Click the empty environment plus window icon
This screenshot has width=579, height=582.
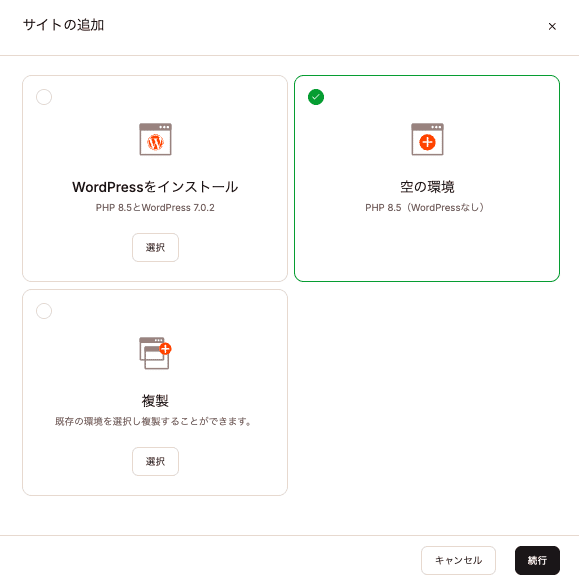click(427, 139)
